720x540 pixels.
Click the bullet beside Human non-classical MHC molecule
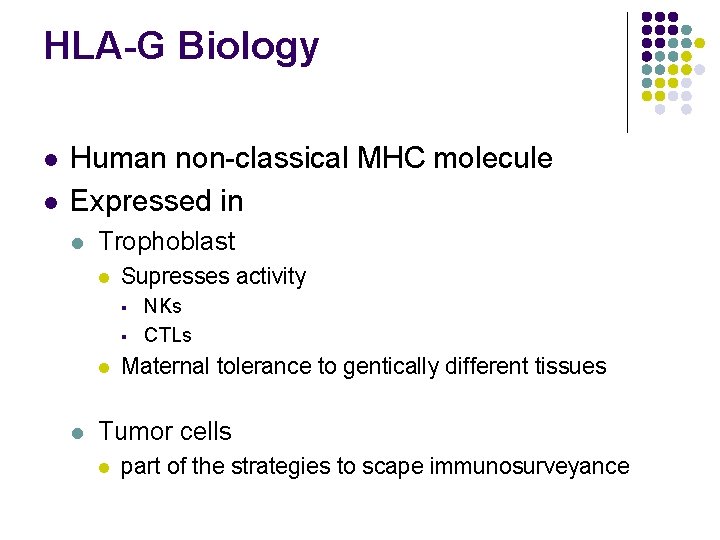point(50,160)
